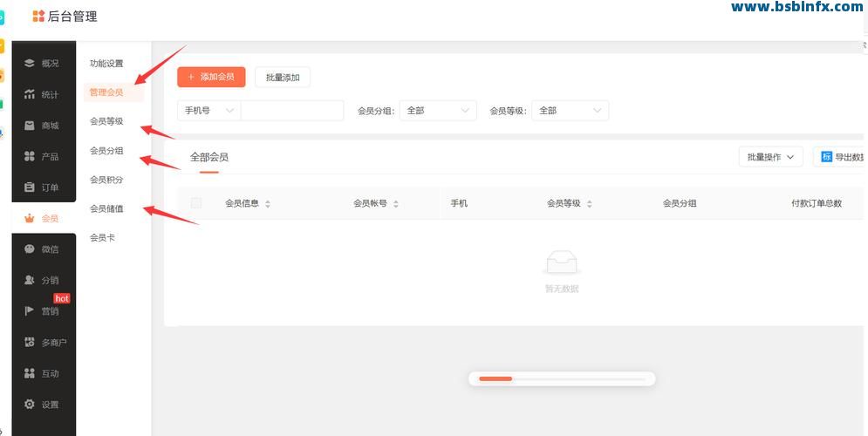The width and height of the screenshot is (868, 436).
Task: Expand the 手机号 search type dropdown
Action: point(208,111)
